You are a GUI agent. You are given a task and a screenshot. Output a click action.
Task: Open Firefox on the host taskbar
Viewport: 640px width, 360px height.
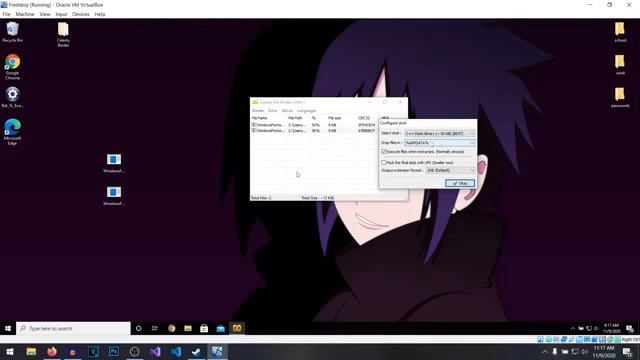tap(52, 351)
